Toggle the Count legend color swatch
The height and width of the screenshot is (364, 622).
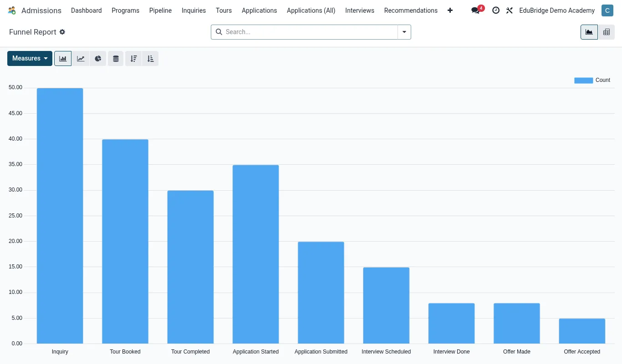click(583, 80)
